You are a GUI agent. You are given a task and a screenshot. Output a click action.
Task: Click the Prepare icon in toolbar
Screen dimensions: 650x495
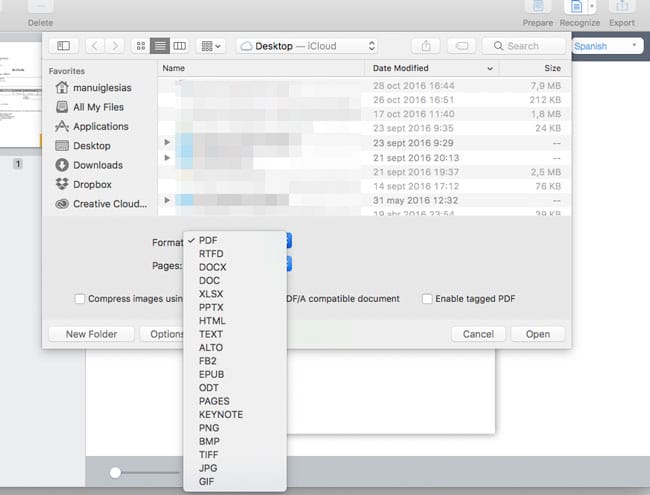tap(539, 7)
